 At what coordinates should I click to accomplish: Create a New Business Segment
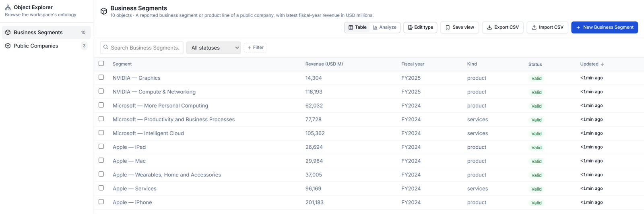click(x=605, y=27)
